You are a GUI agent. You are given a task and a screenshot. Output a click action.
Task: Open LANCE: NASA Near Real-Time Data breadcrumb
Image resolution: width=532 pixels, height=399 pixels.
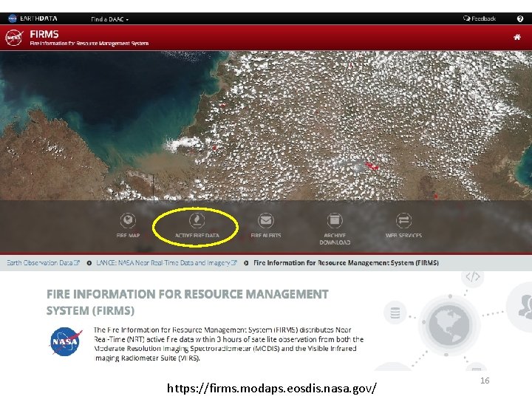coord(166,262)
